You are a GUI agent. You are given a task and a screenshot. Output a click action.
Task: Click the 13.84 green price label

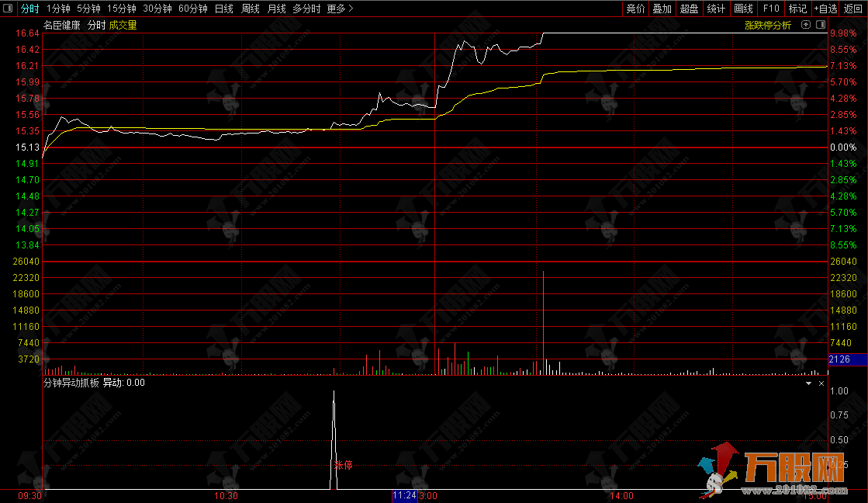pos(27,245)
